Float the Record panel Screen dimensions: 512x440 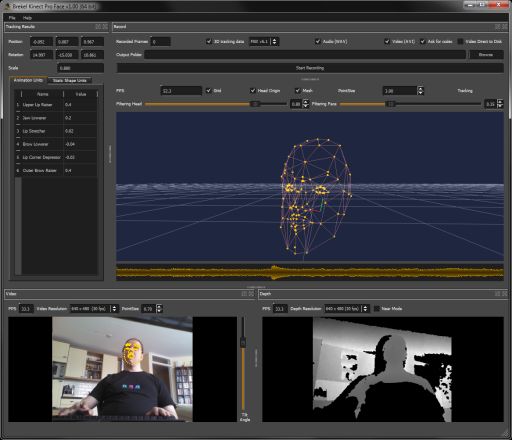point(497,27)
